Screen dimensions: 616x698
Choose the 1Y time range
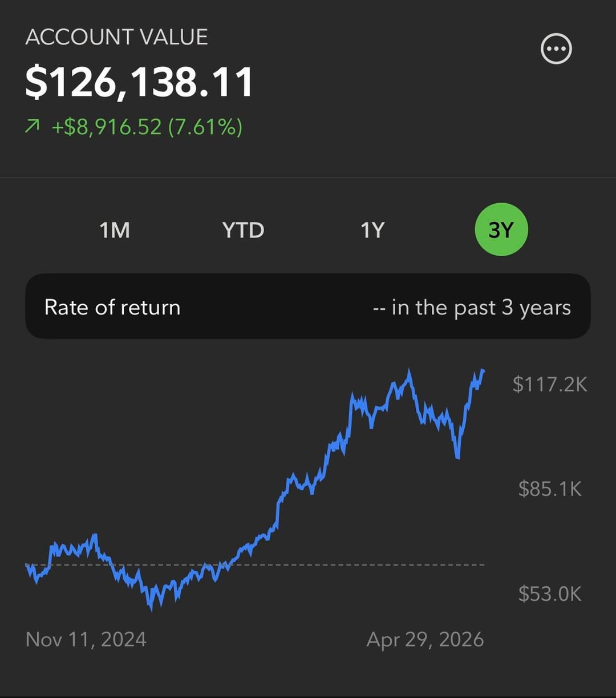pos(372,230)
